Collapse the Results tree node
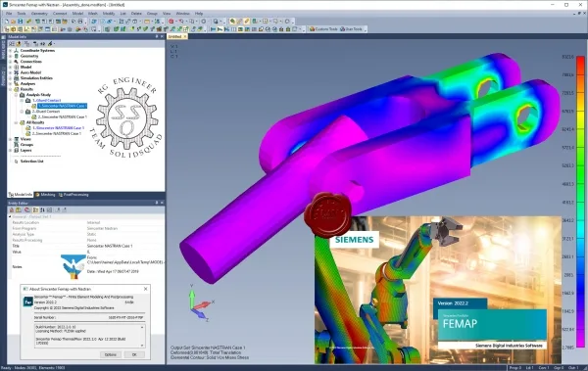The height and width of the screenshot is (371, 588). [10, 89]
